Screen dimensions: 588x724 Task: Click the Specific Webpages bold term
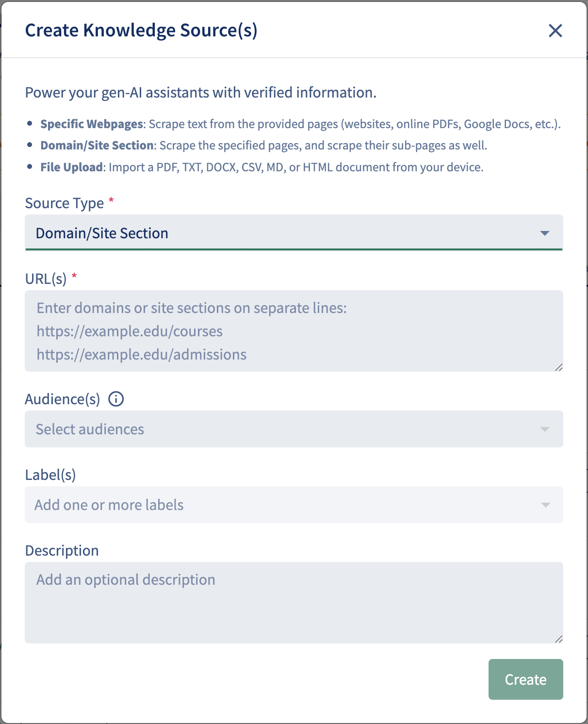(92, 124)
